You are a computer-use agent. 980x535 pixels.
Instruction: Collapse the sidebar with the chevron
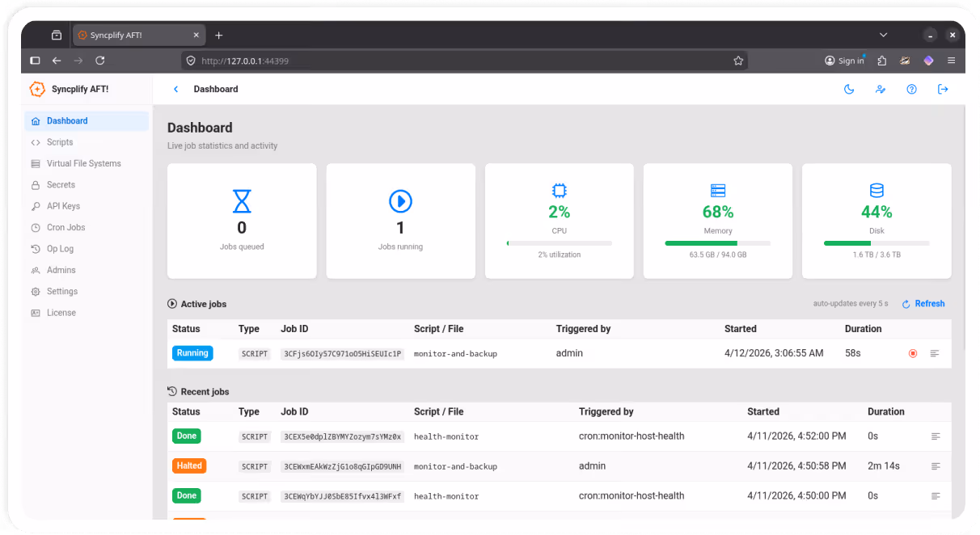pos(176,89)
